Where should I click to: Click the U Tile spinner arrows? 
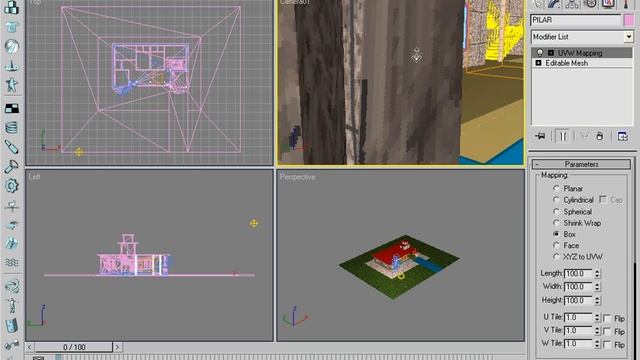(597, 317)
